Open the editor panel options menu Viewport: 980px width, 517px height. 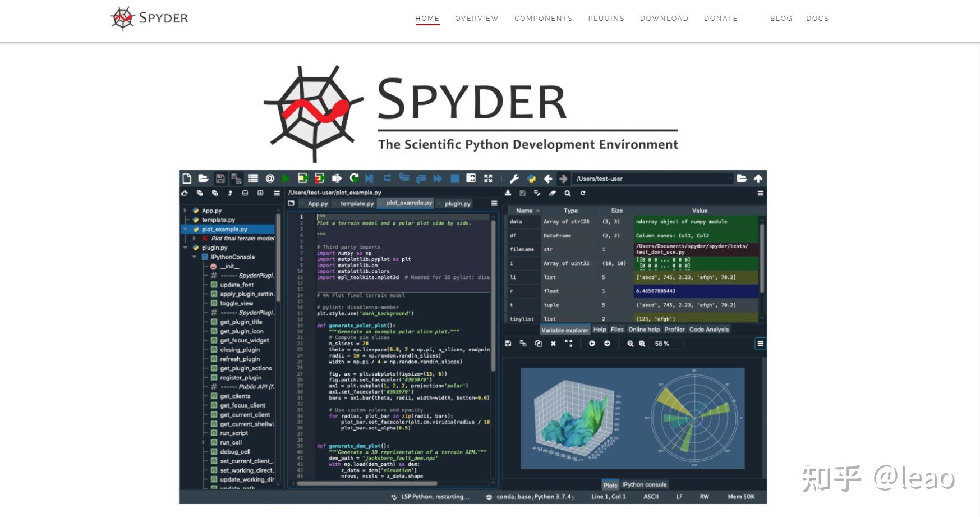point(494,203)
